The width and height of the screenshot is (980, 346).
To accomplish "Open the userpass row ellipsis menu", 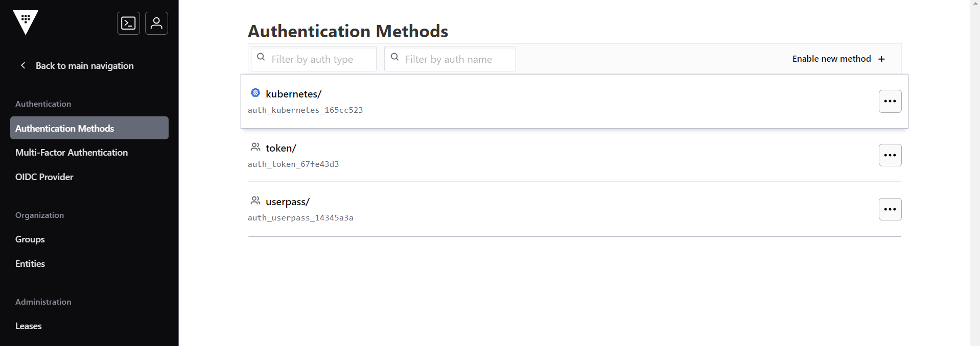I will click(x=890, y=209).
